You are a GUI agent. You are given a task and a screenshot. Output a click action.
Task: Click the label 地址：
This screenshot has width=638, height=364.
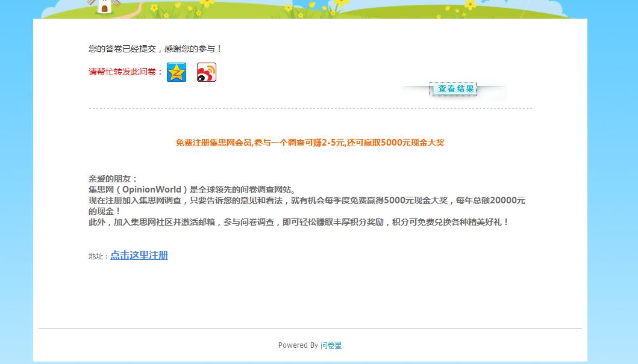[x=99, y=256]
